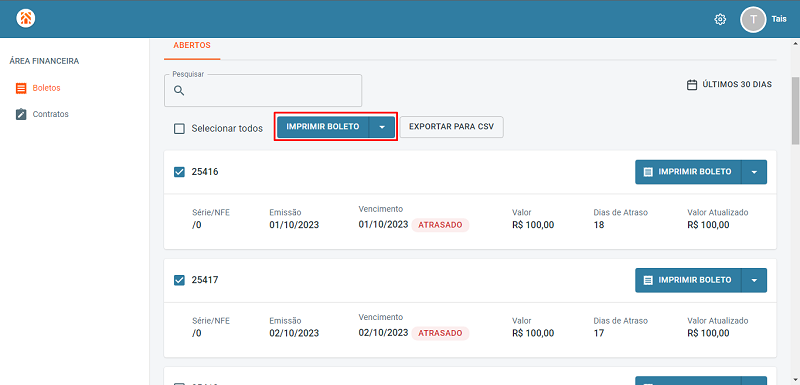Viewport: 800px width, 385px height.
Task: Click Imprimir Boleto for boleto 25416
Action: pos(688,172)
